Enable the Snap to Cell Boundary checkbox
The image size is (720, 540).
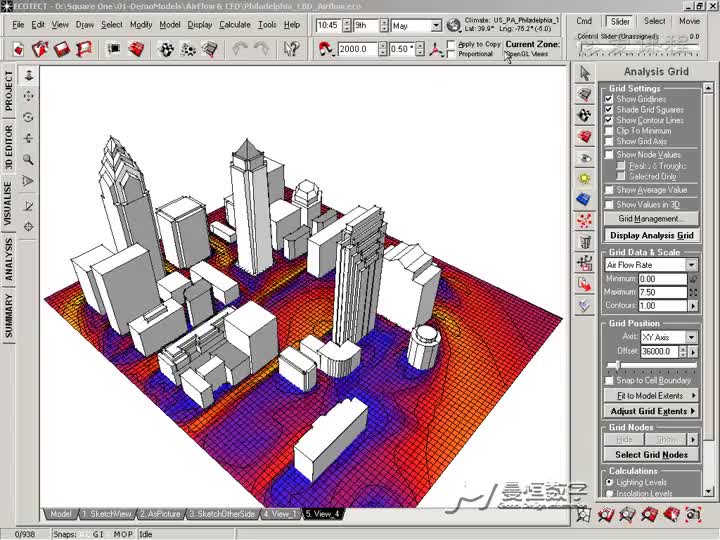(609, 380)
